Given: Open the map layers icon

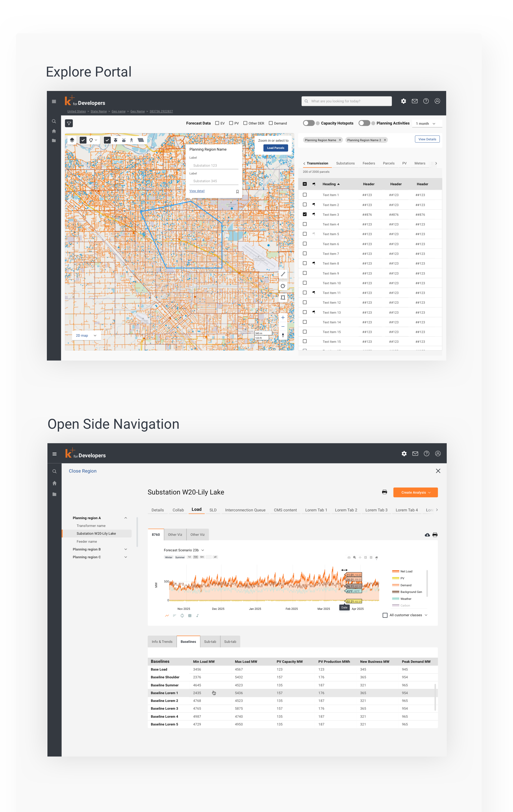Looking at the screenshot, I should click(x=72, y=140).
